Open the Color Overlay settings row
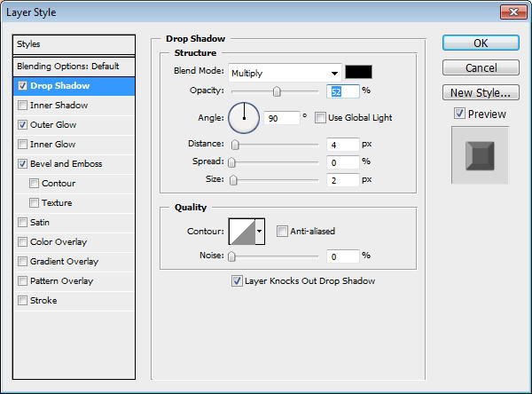This screenshot has width=532, height=394. coord(74,242)
